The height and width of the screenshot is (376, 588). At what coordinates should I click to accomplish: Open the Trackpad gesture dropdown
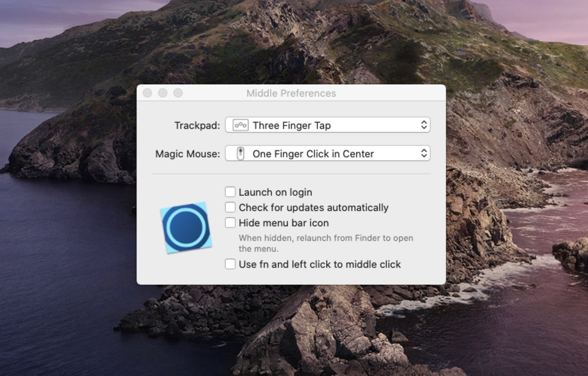(x=327, y=125)
